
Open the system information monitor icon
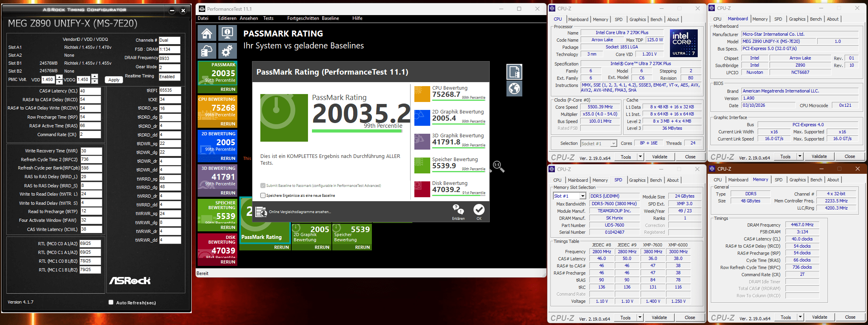[x=227, y=33]
